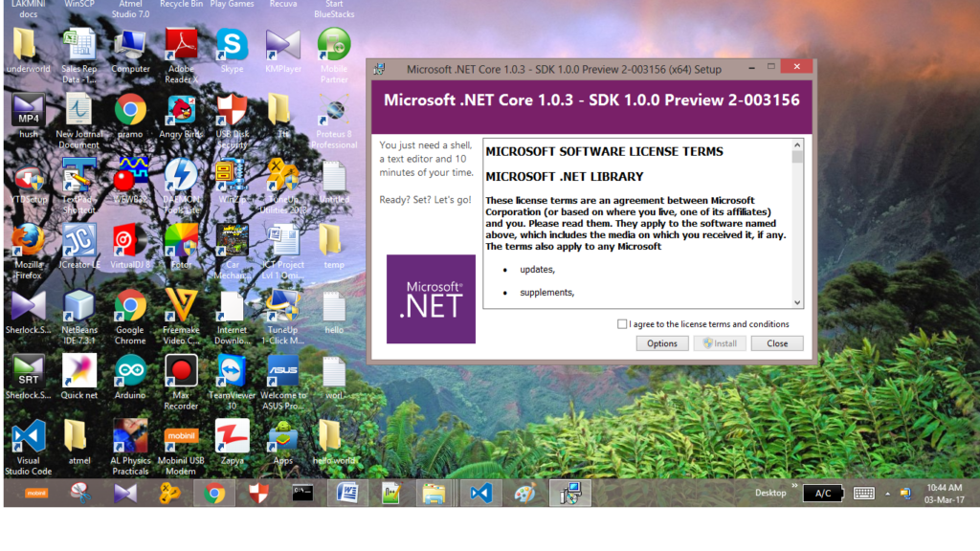Open the Options button in setup
The width and height of the screenshot is (980, 551).
[x=662, y=343]
